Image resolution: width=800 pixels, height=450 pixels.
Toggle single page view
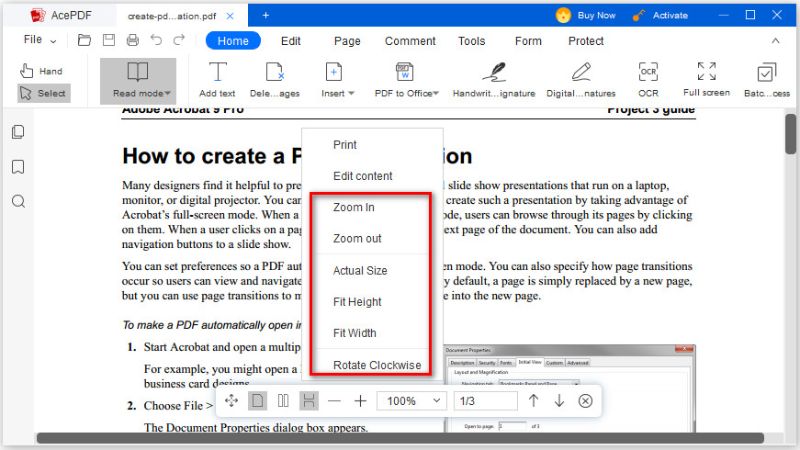coord(257,401)
